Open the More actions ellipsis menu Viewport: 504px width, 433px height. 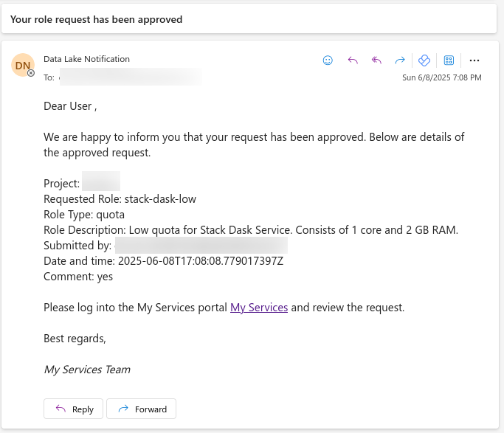click(x=474, y=60)
